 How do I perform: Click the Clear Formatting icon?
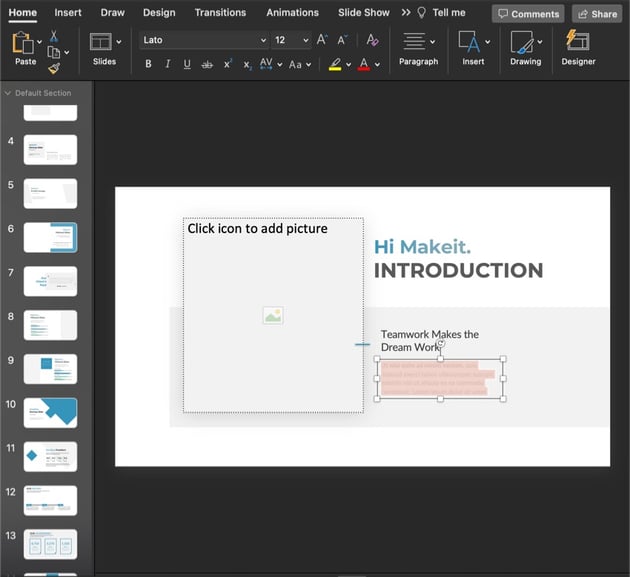point(373,40)
